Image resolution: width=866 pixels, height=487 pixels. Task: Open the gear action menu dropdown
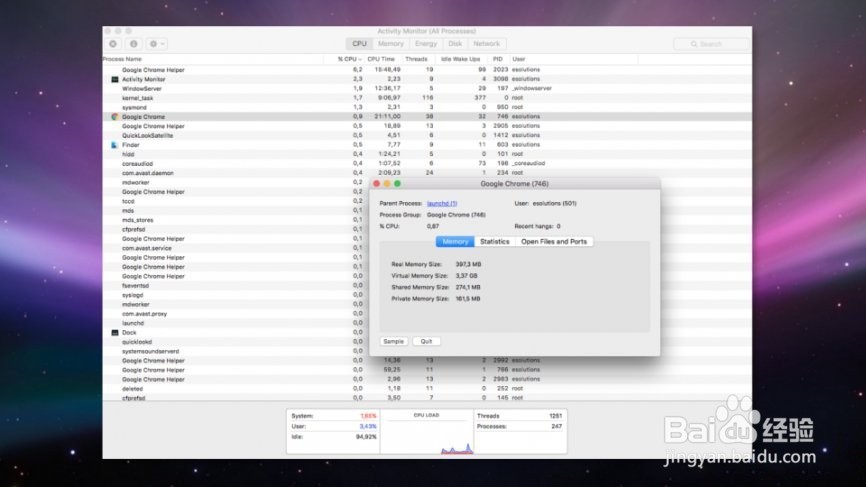pyautogui.click(x=157, y=44)
